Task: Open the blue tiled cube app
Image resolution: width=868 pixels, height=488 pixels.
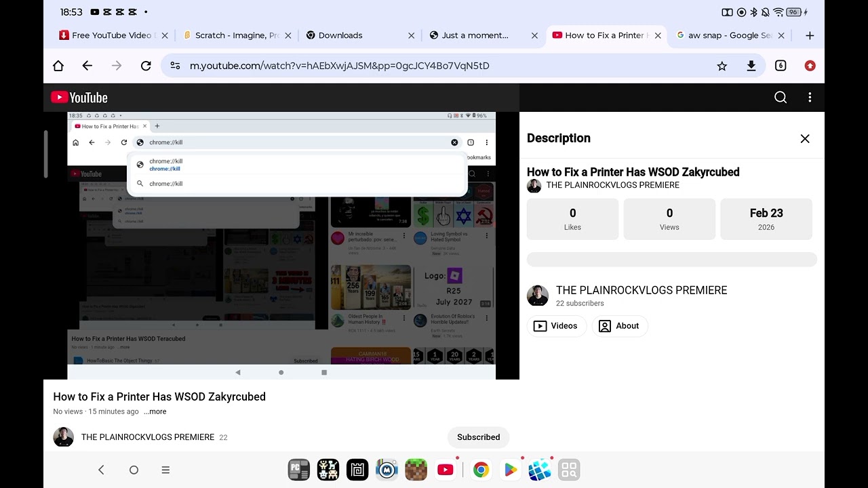Action: pyautogui.click(x=540, y=470)
